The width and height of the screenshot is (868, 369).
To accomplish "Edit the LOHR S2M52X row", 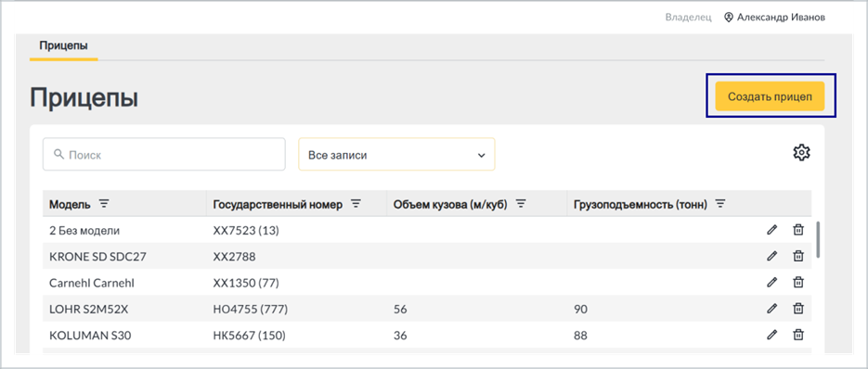I will coord(771,308).
